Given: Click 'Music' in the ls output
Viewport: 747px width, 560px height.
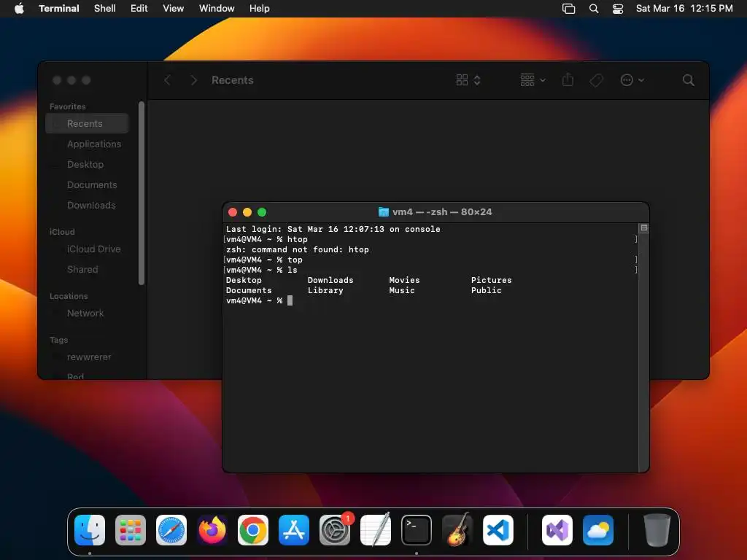Looking at the screenshot, I should [x=402, y=290].
